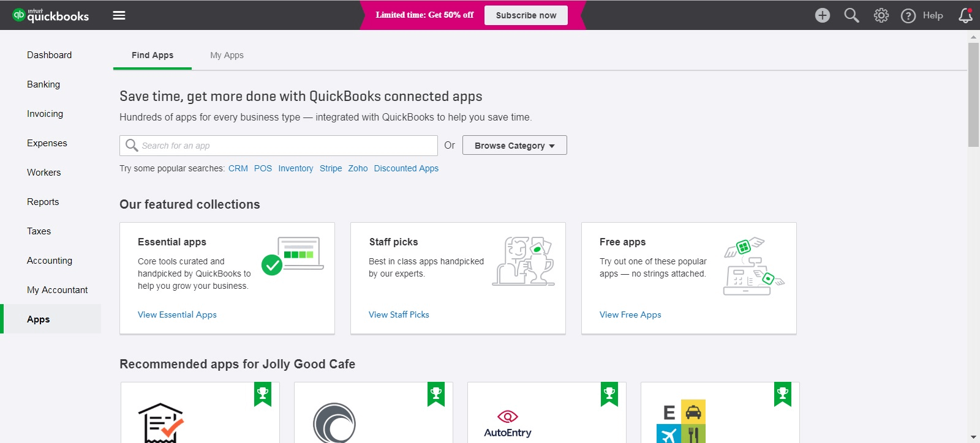The width and height of the screenshot is (980, 443).
Task: Click the scrollbar up arrow
Action: pos(973,37)
